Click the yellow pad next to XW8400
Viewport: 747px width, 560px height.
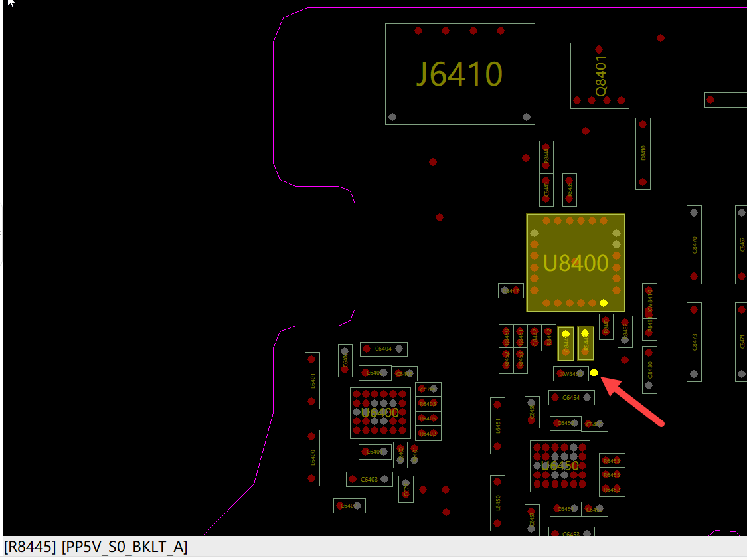click(594, 373)
